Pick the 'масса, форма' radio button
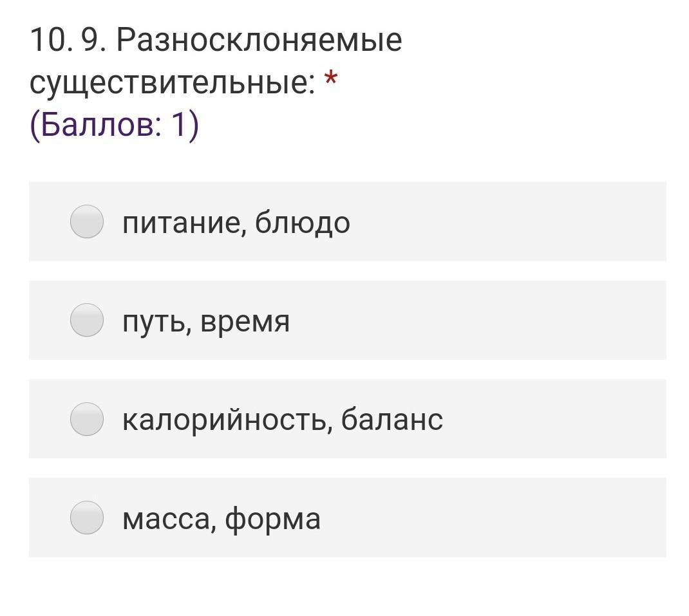This screenshot has height=616, width=689. click(x=87, y=518)
